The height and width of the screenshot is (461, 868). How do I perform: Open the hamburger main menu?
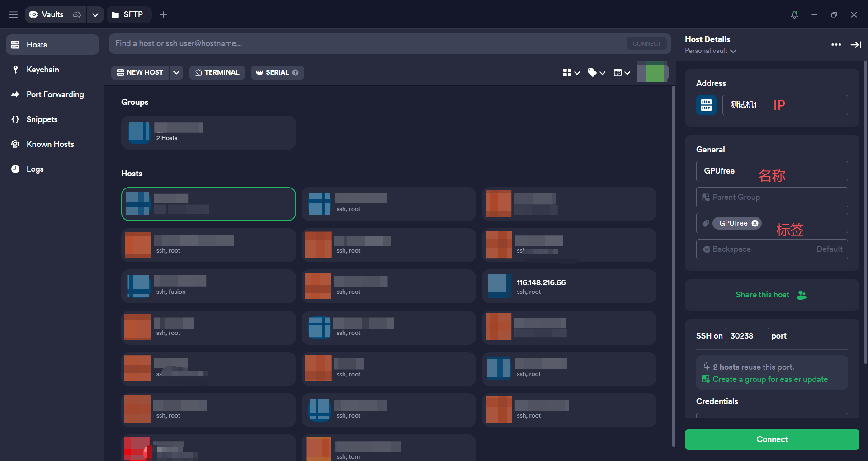coord(14,14)
